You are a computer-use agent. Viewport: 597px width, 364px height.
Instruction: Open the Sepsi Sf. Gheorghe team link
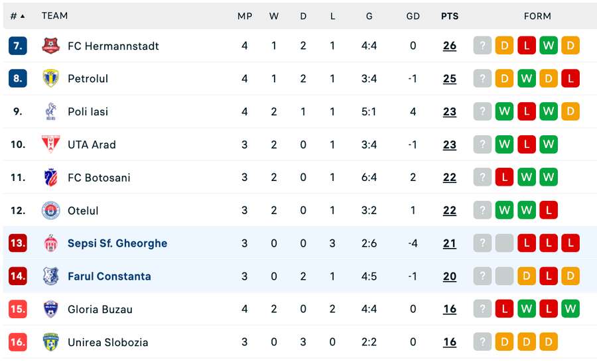pyautogui.click(x=117, y=243)
